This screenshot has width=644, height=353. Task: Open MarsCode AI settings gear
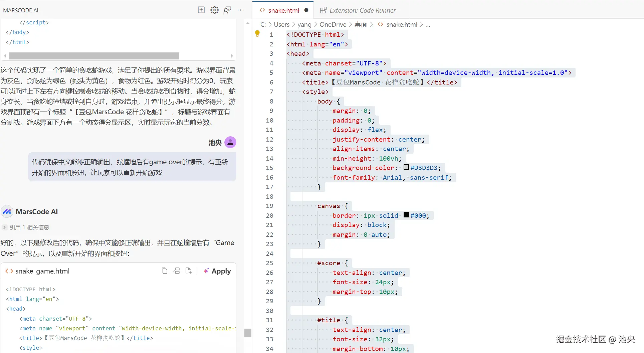(214, 10)
